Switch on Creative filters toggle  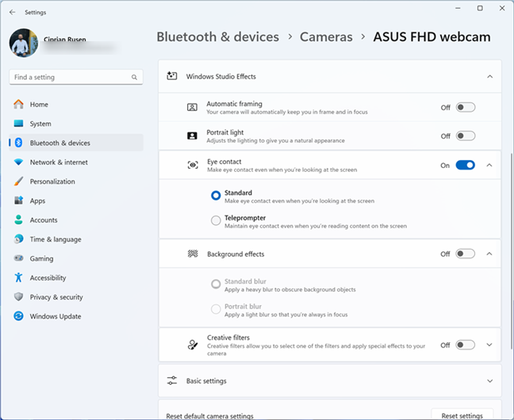tap(465, 345)
